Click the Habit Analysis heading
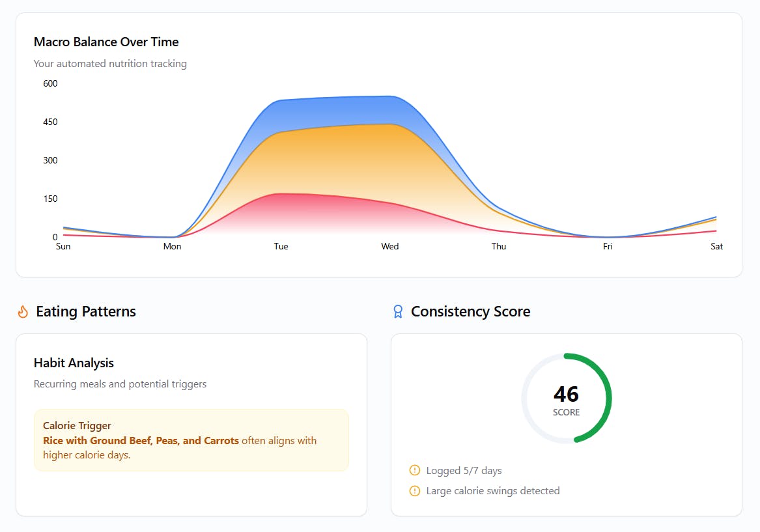This screenshot has width=760, height=532. tap(74, 363)
